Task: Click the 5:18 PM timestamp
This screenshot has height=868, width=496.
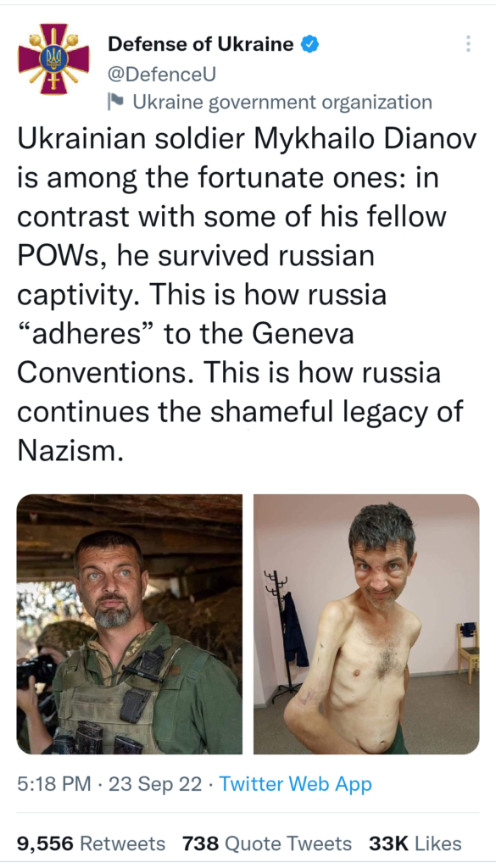Action: [54, 784]
